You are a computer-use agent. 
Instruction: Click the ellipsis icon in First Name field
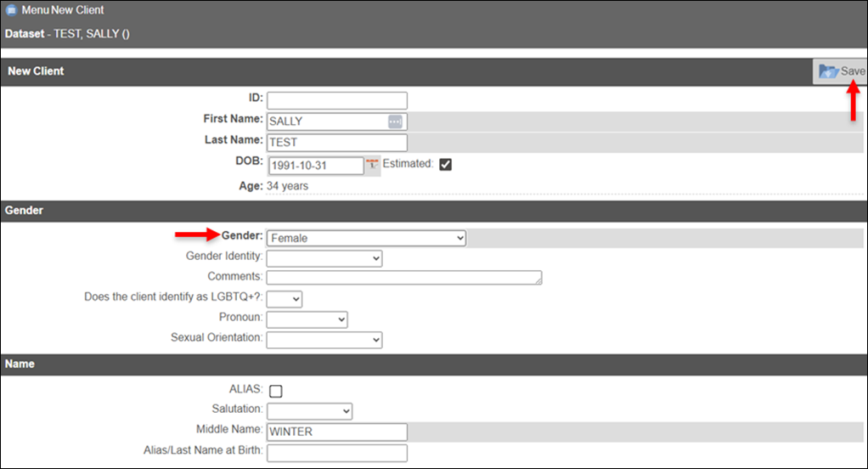395,121
